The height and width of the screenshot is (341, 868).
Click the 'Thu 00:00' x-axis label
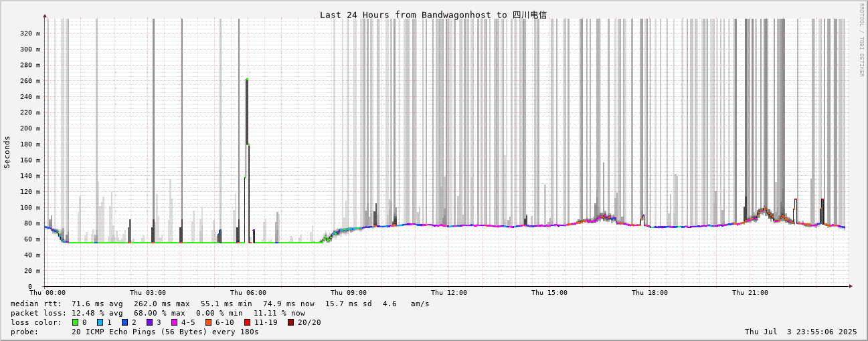pyautogui.click(x=48, y=293)
